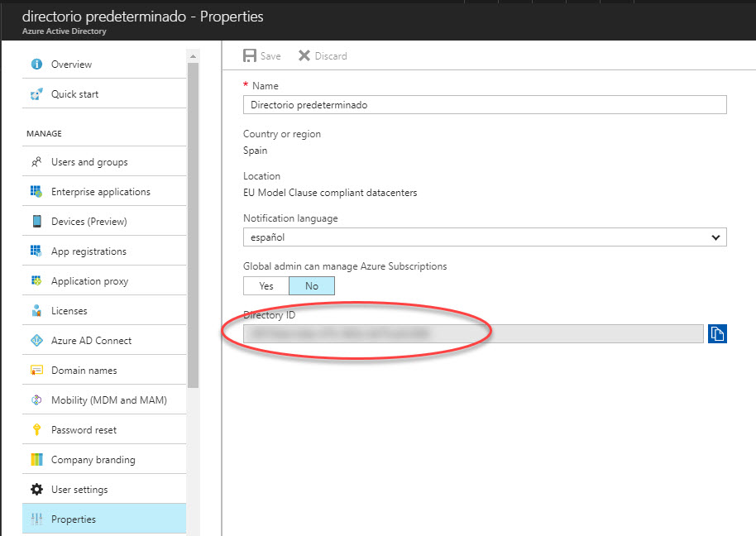The height and width of the screenshot is (536, 756).
Task: Click the Overview info icon
Action: tap(36, 65)
